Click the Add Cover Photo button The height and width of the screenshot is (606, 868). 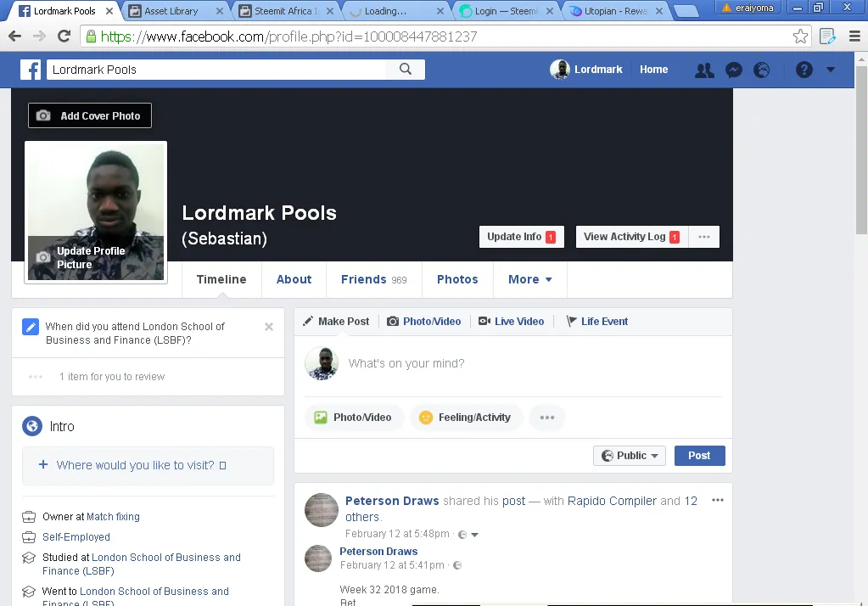click(90, 115)
